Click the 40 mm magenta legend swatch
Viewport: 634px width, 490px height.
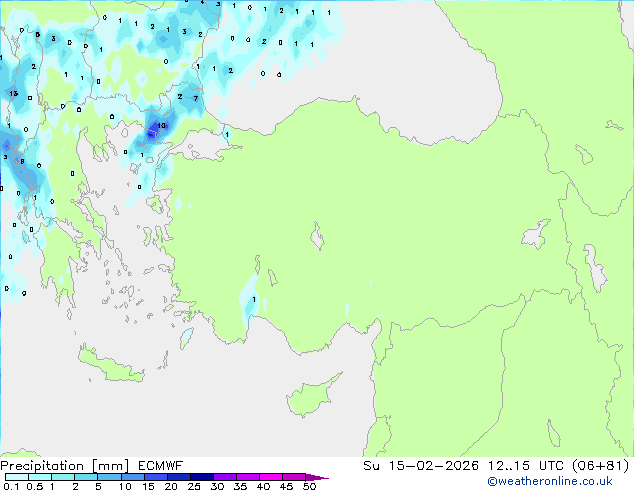pyautogui.click(x=271, y=477)
